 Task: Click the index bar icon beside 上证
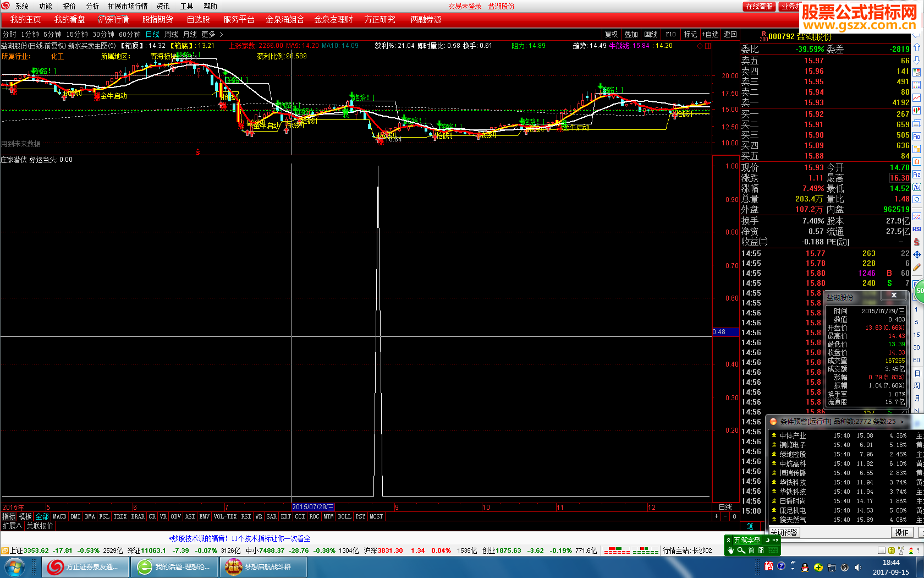pyautogui.click(x=4, y=550)
